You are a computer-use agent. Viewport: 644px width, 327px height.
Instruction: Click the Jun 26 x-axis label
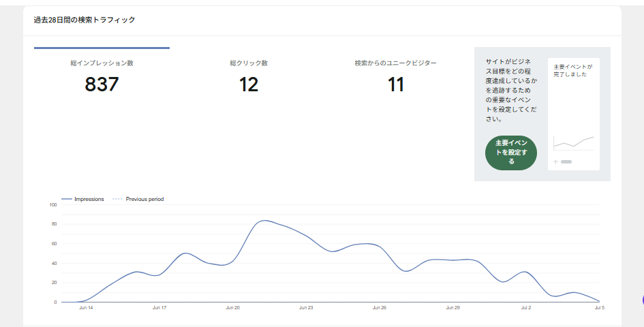point(380,308)
